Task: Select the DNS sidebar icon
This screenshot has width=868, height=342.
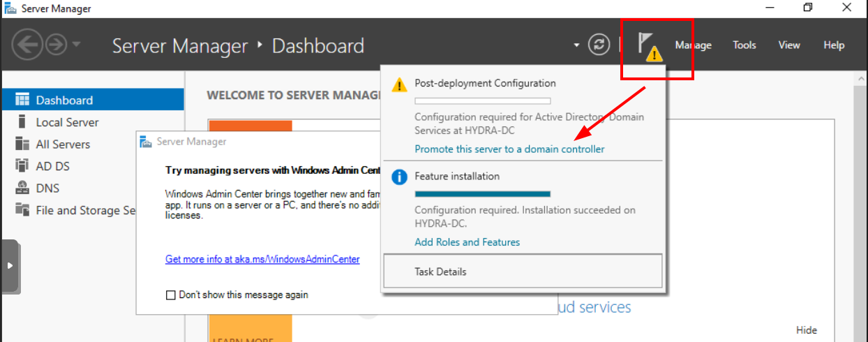Action: pyautogui.click(x=22, y=188)
